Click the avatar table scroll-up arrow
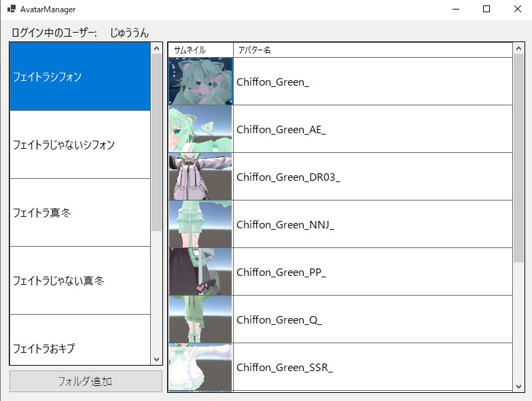This screenshot has width=532, height=401. coord(518,48)
